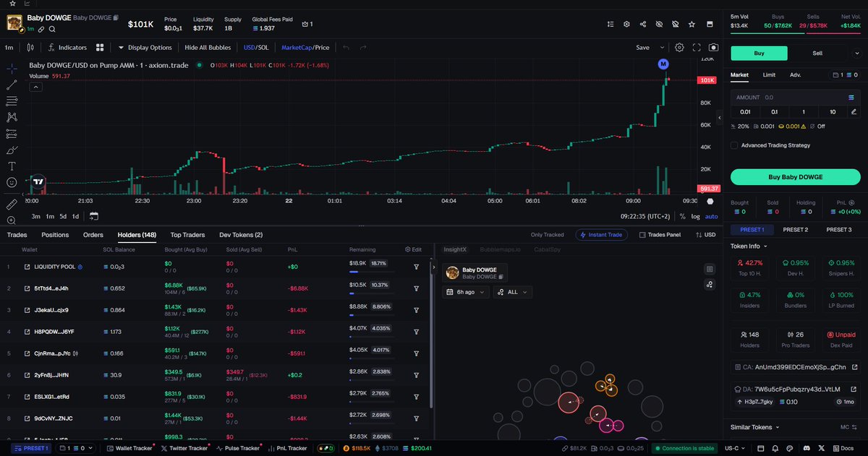Image resolution: width=868 pixels, height=456 pixels.
Task: Copy the Baby DOWGE token name
Action: (116, 17)
